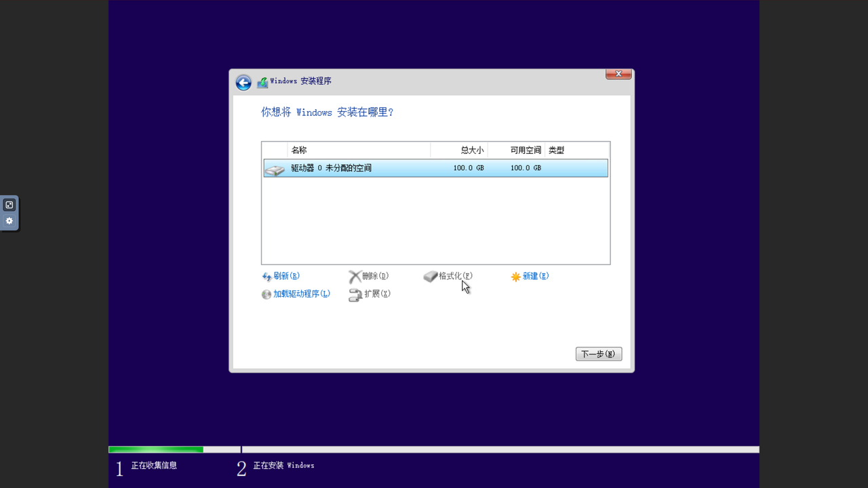Click the 加载驱动程序(L) link
The image size is (868, 488).
click(302, 293)
